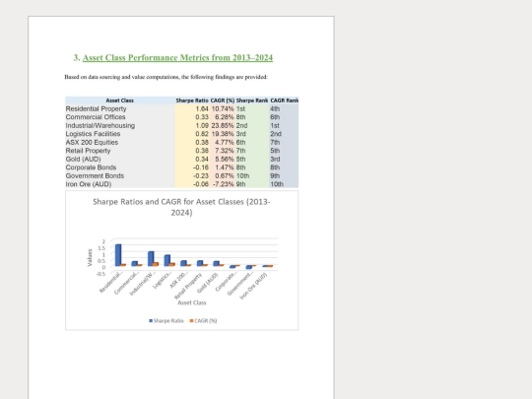Click the CAGR value 5.56%
This screenshot has height=399, width=532.
225,160
